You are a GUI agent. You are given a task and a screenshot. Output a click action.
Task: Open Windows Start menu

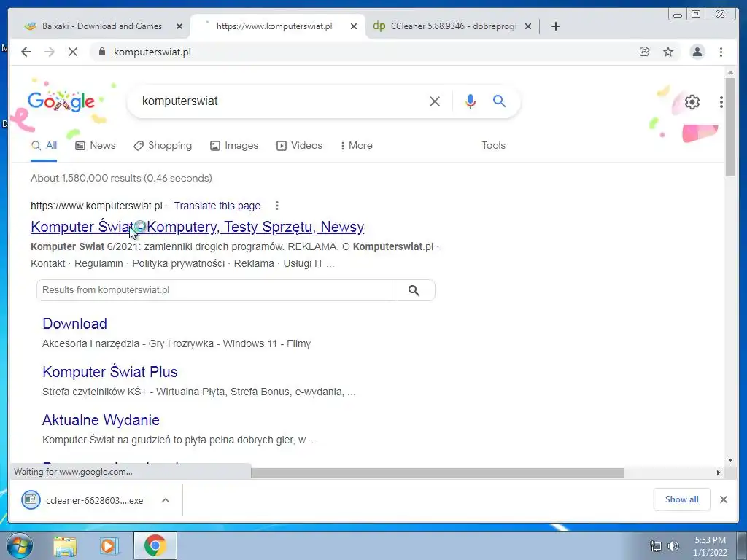20,545
